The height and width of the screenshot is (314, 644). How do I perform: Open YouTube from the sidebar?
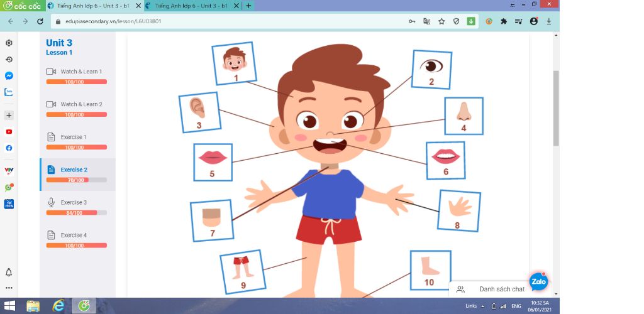(x=9, y=132)
